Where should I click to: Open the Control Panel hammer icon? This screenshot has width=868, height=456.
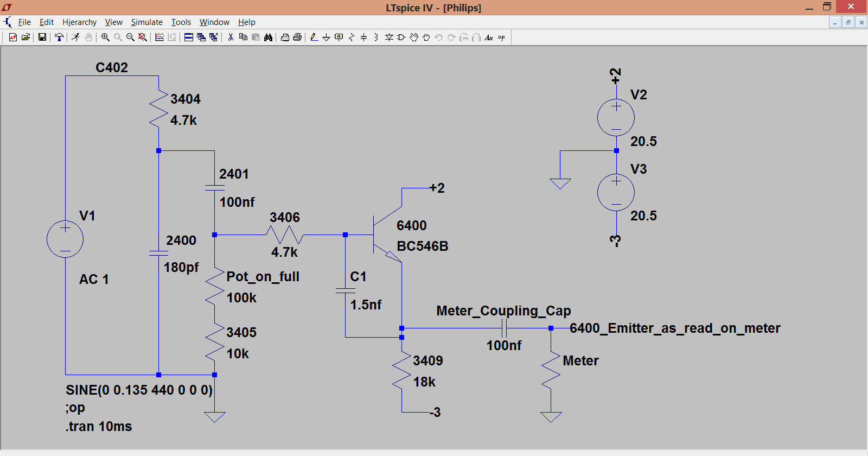59,37
